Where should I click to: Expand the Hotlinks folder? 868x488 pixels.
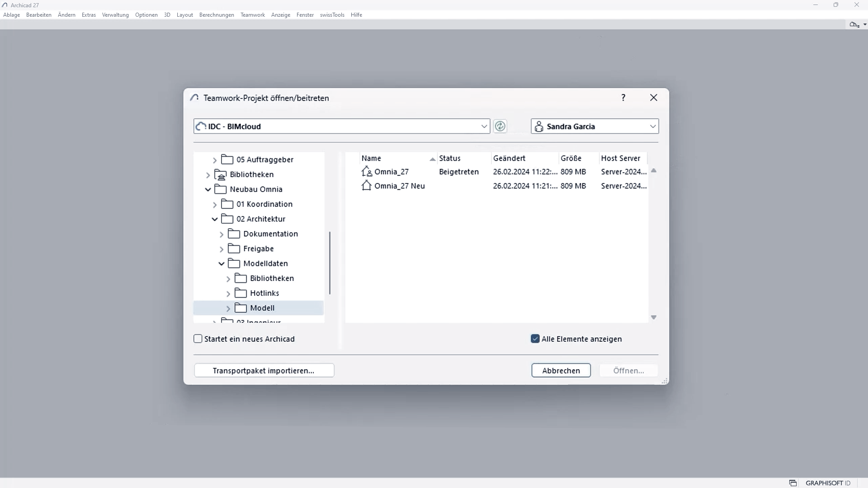(228, 294)
